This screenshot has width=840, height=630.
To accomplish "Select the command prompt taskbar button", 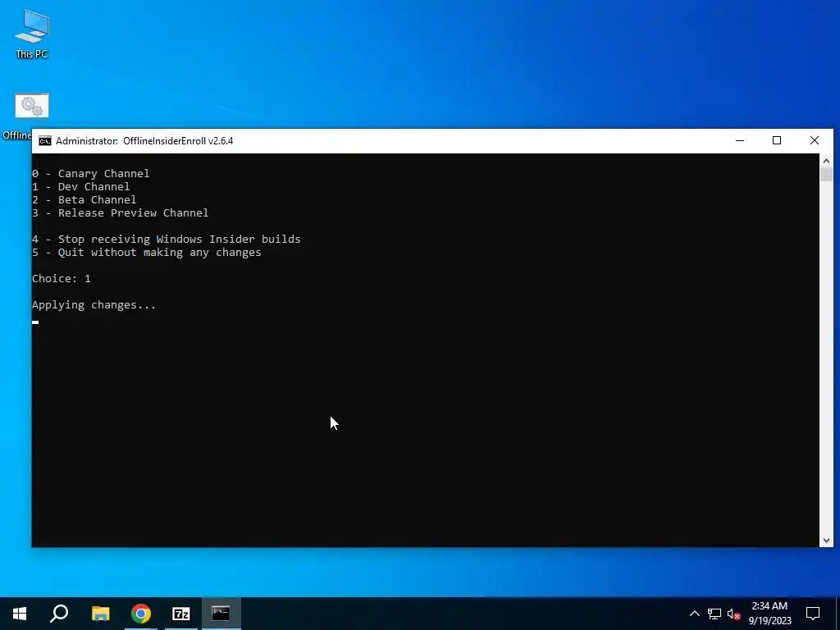I will click(x=221, y=614).
